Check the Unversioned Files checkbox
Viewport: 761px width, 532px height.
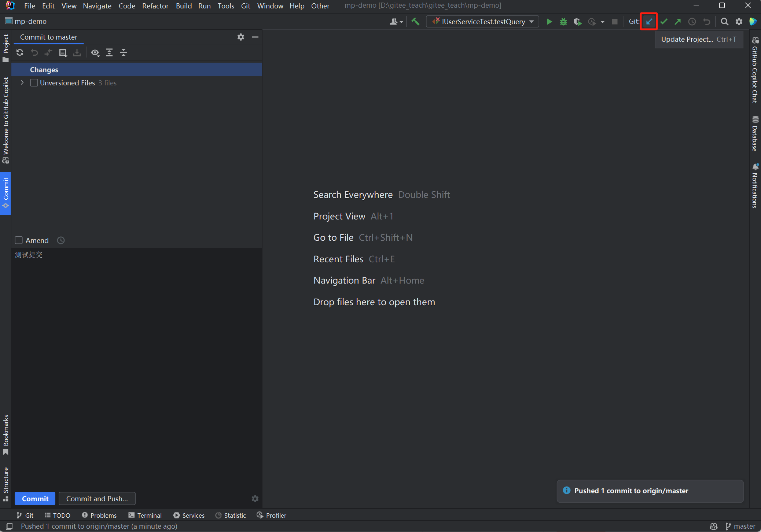(34, 83)
